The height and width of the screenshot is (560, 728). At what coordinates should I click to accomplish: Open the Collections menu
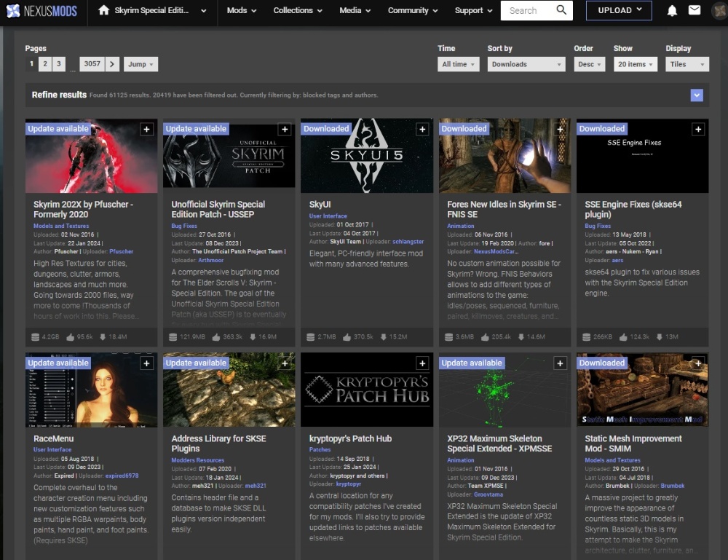point(298,10)
